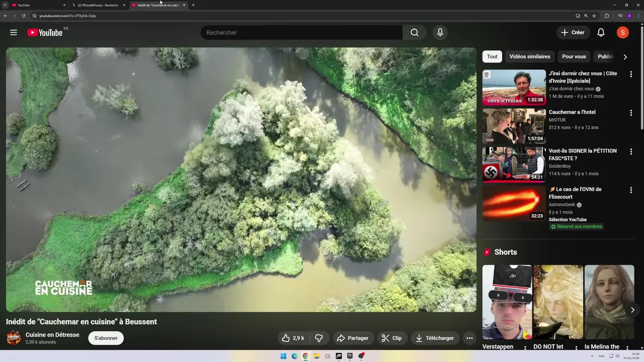Select the Tout filter chip
Screen dimensions: 644x362
492,57
